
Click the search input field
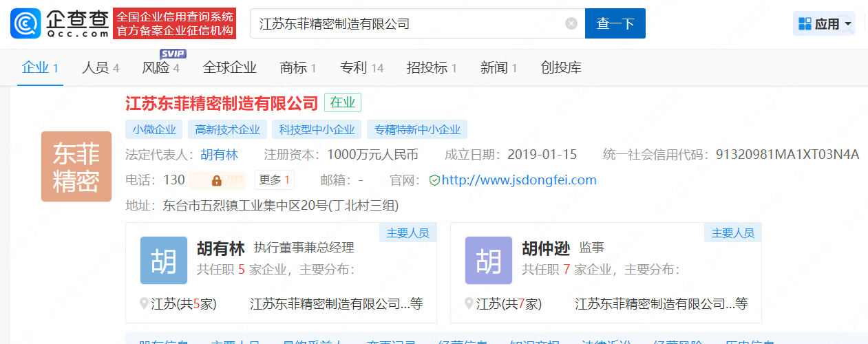417,23
